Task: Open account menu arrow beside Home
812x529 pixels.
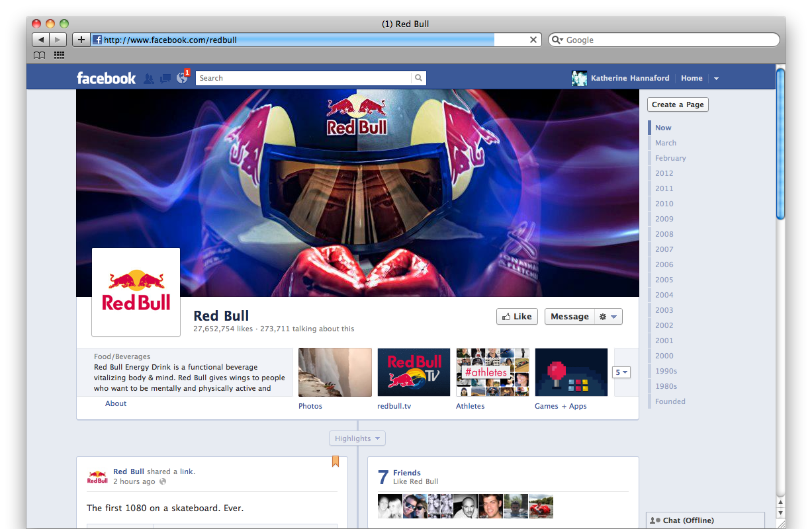Action: (716, 78)
